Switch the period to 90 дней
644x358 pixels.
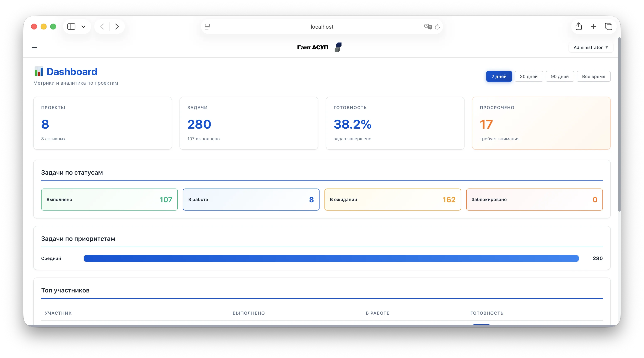(x=559, y=76)
